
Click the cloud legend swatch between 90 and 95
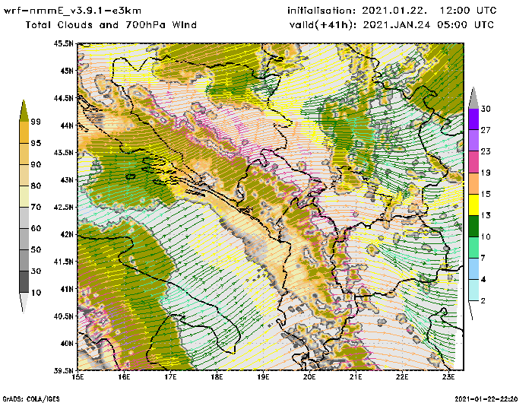[x=24, y=154]
